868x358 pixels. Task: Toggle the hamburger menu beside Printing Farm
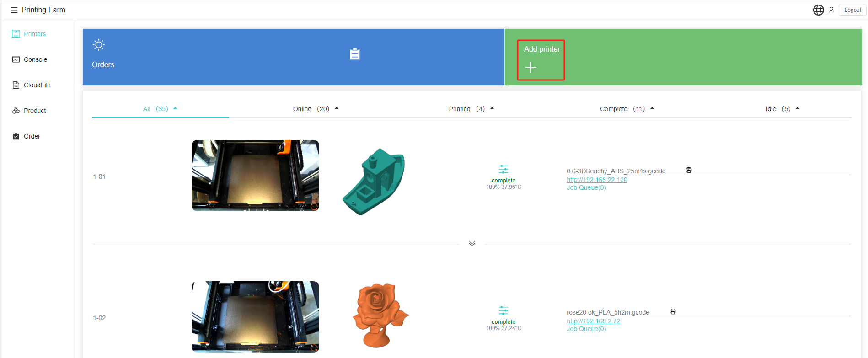pyautogui.click(x=14, y=10)
